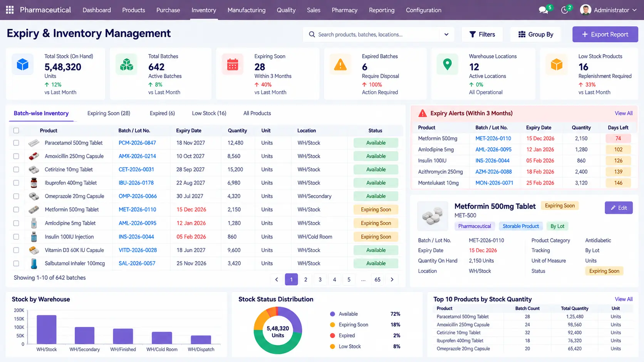Go to next page with right chevron
Viewport: 644px width, 362px height.
click(x=392, y=280)
